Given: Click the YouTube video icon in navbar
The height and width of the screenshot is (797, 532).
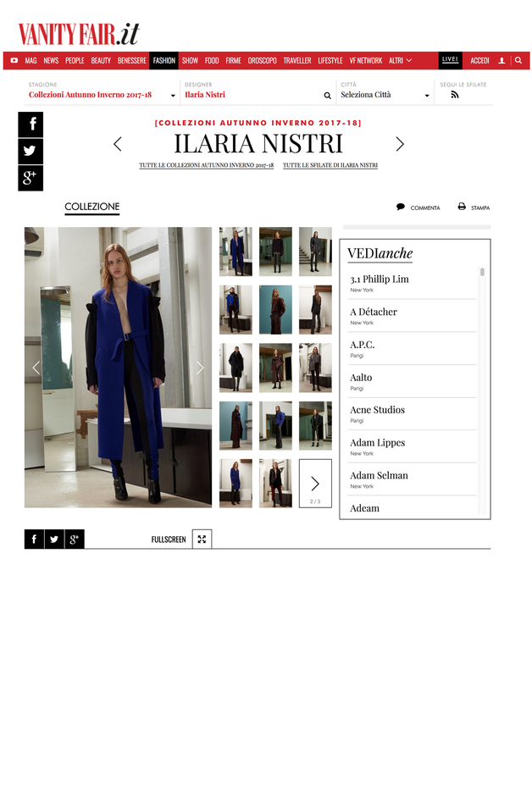Looking at the screenshot, I should coord(14,60).
